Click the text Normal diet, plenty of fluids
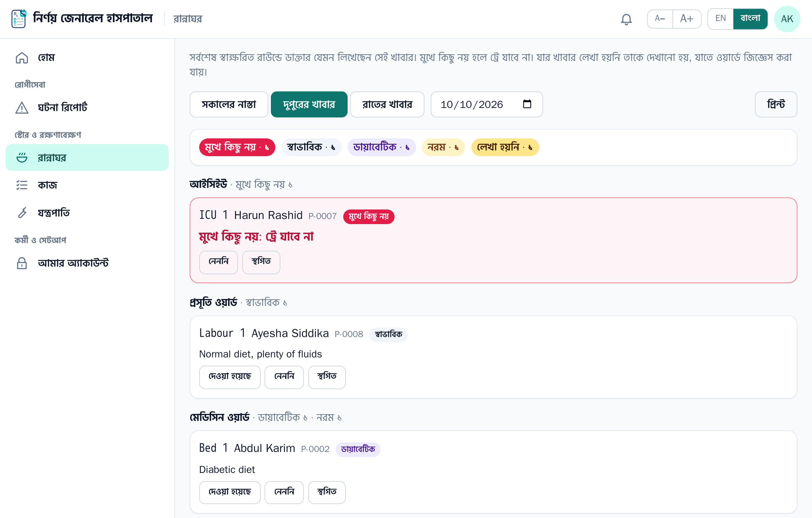 tap(260, 354)
